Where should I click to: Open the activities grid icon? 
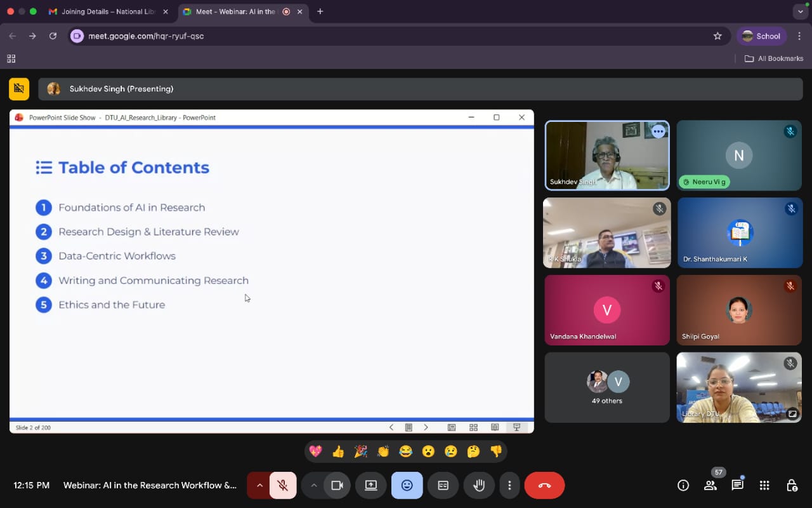click(764, 486)
